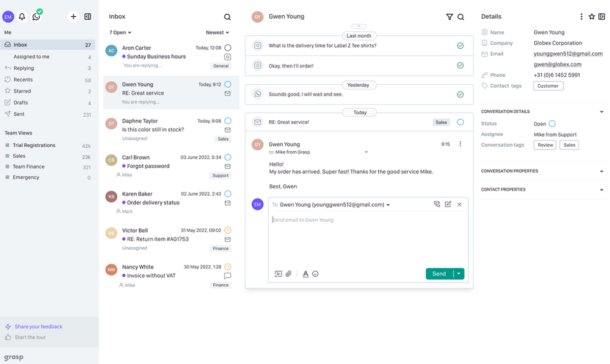610x364 pixels.
Task: Select the Sales team view in sidebar
Action: pos(19,156)
